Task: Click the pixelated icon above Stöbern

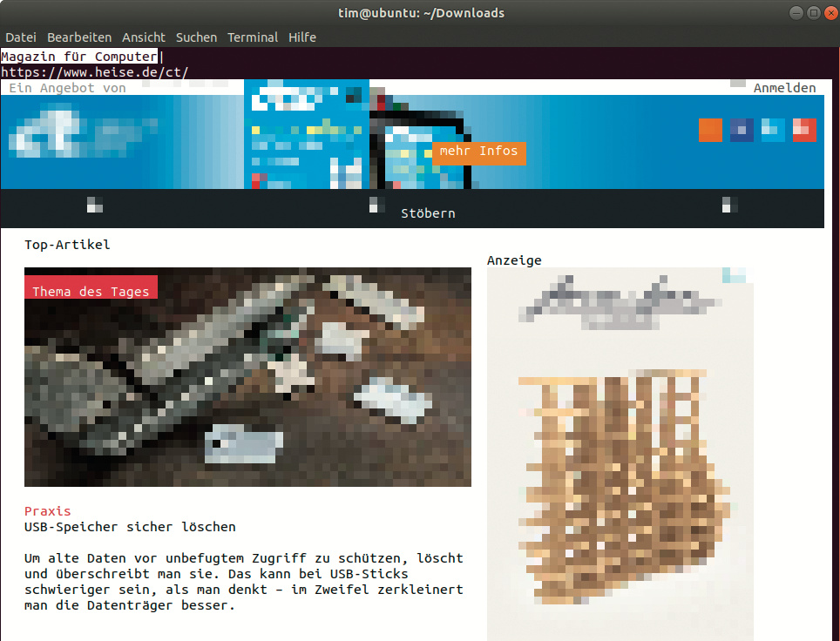Action: pyautogui.click(x=376, y=205)
